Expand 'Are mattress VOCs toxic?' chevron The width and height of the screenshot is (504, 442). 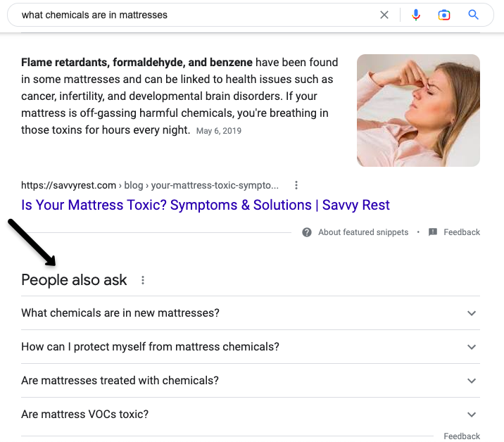[x=472, y=415]
